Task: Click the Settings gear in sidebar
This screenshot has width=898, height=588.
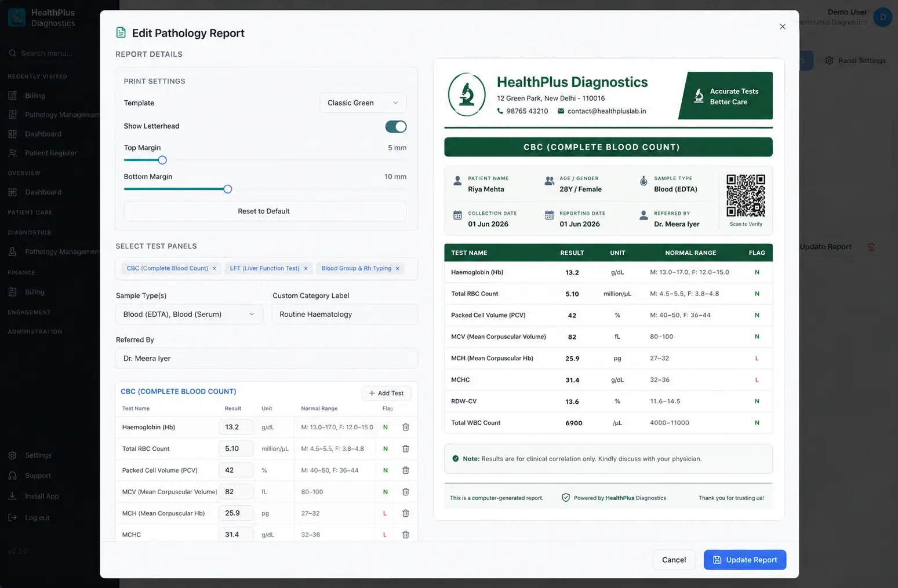Action: pos(13,455)
